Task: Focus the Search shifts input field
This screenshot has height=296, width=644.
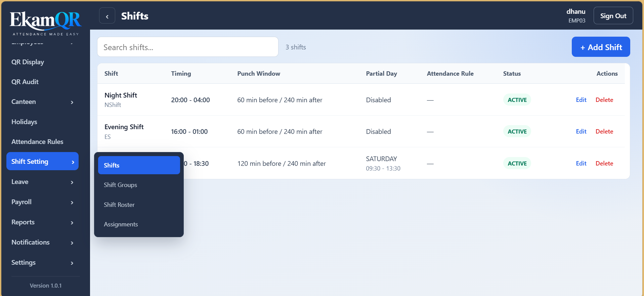Action: [x=188, y=47]
